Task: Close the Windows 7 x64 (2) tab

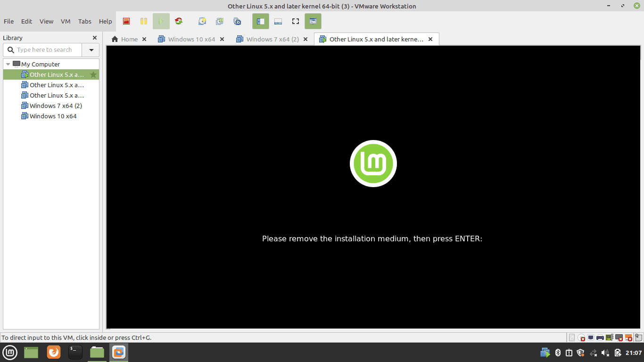Action: coord(305,39)
